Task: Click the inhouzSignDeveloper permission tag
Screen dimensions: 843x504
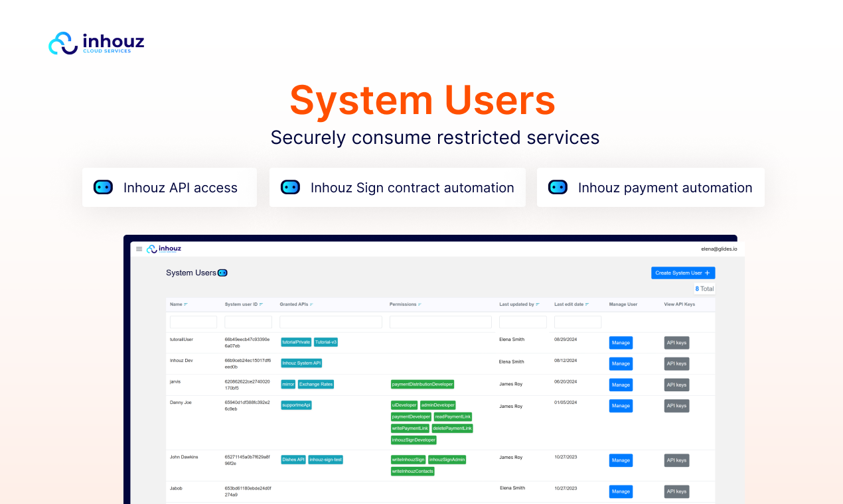Action: [x=414, y=440]
